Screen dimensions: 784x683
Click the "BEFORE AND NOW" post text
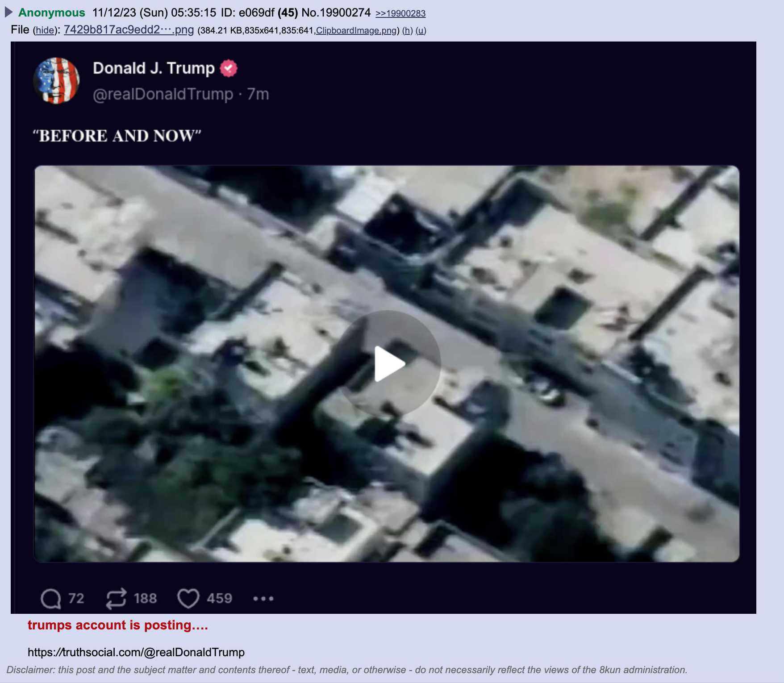tap(117, 136)
